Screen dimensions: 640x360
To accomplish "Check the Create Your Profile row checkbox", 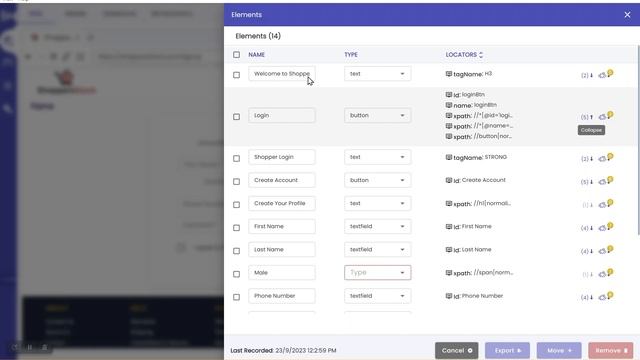I will pos(236,205).
